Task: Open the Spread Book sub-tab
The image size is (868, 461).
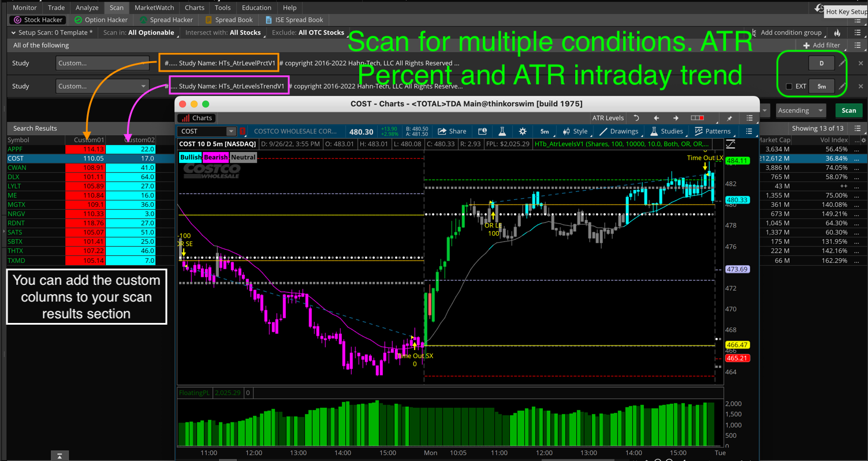Action: click(228, 20)
